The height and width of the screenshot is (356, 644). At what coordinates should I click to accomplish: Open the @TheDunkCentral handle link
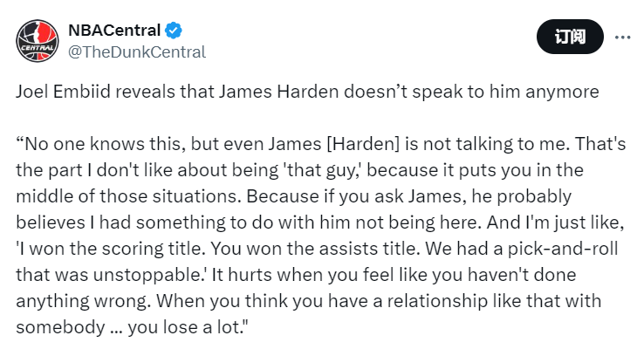click(x=137, y=52)
